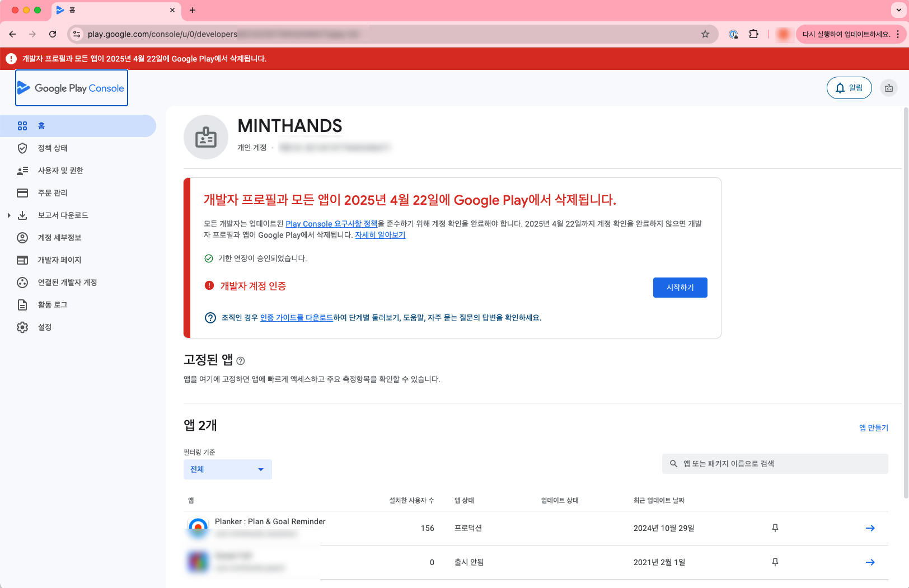Click the Google Play Console logo

(x=71, y=88)
